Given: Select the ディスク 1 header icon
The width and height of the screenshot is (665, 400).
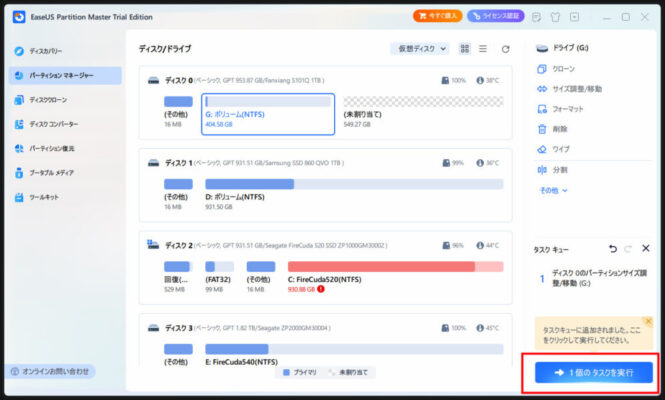Looking at the screenshot, I should click(x=154, y=163).
